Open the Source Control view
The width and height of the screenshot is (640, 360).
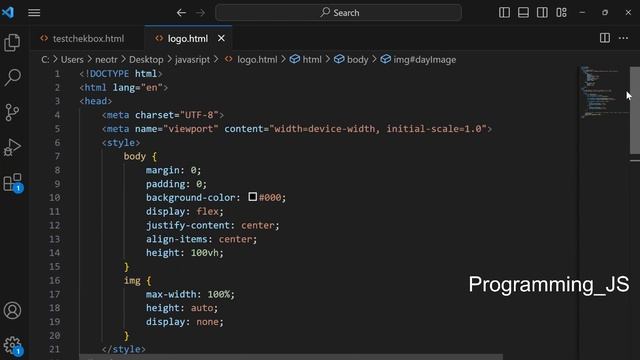coord(12,112)
